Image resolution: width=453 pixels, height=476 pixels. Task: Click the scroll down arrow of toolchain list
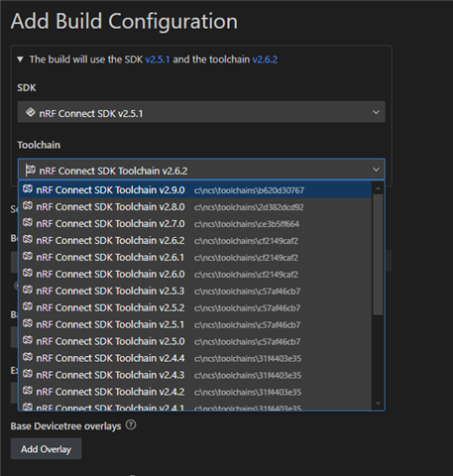point(378,404)
